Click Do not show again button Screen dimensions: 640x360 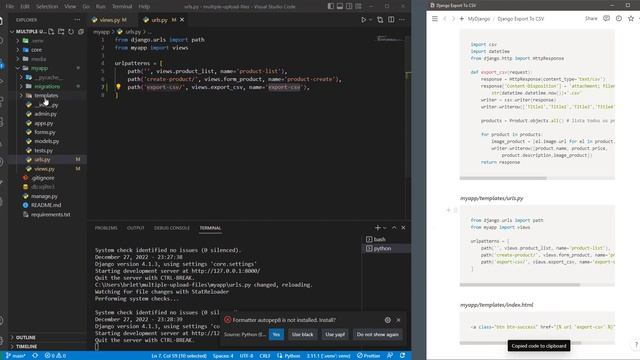click(378, 334)
